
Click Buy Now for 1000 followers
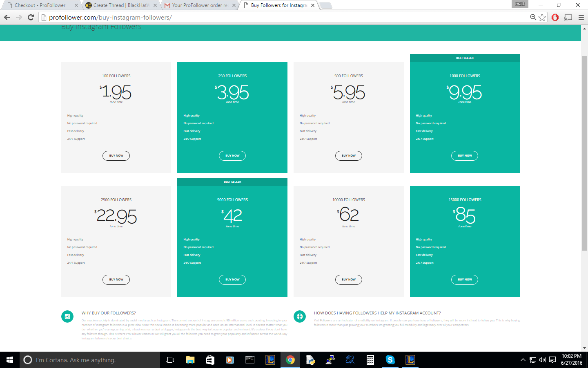[465, 156]
